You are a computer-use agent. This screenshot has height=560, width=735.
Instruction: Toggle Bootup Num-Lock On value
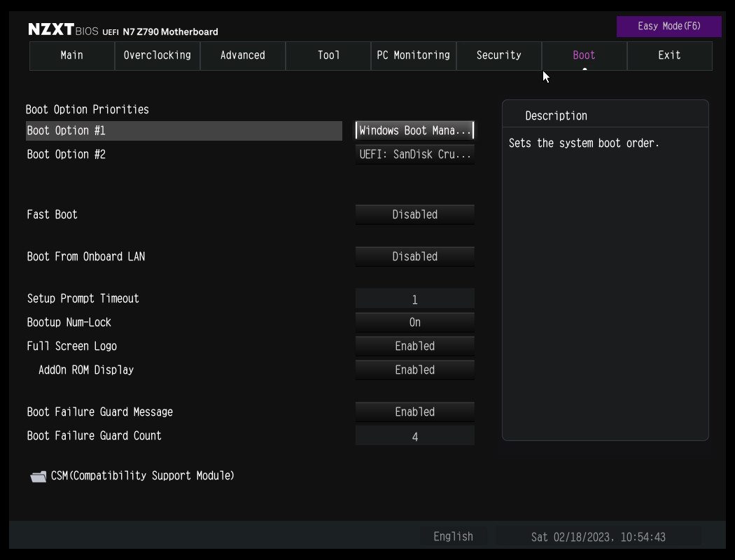point(415,323)
